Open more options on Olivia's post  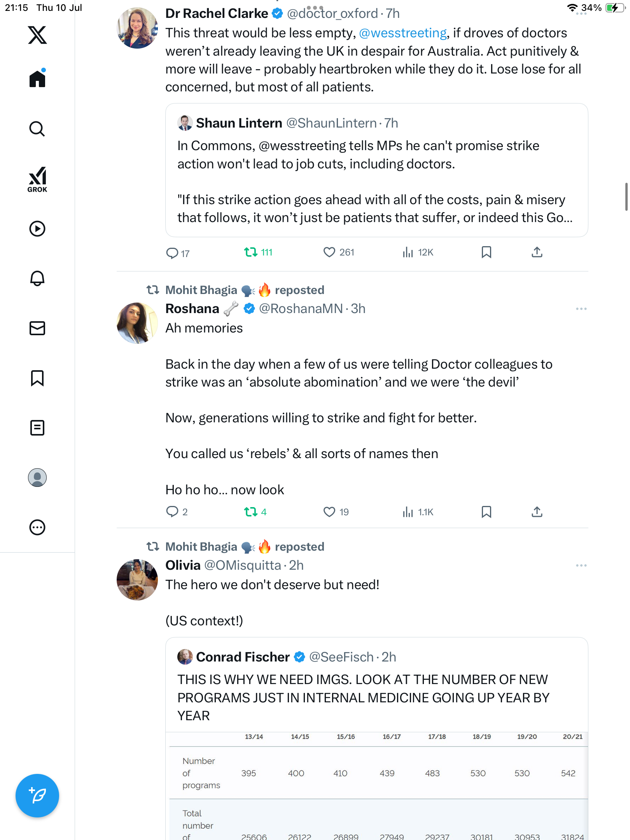tap(581, 565)
